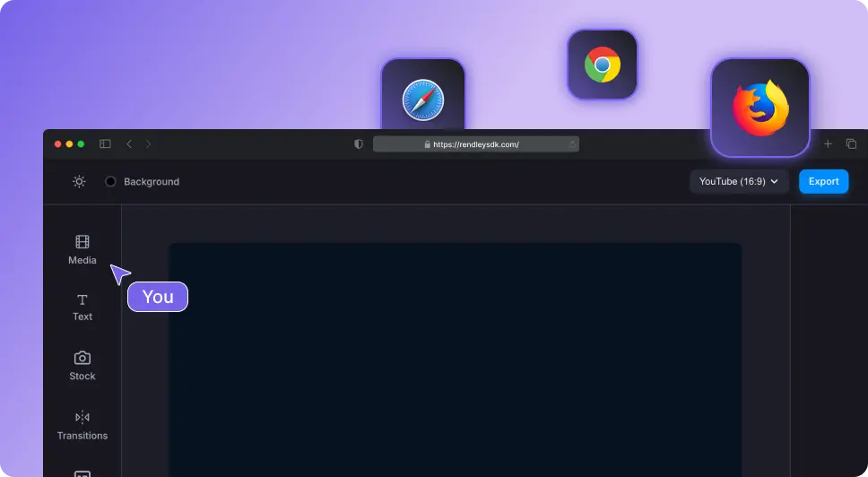Open the YouTube (16:9) aspect ratio dropdown
The image size is (868, 477).
click(739, 181)
